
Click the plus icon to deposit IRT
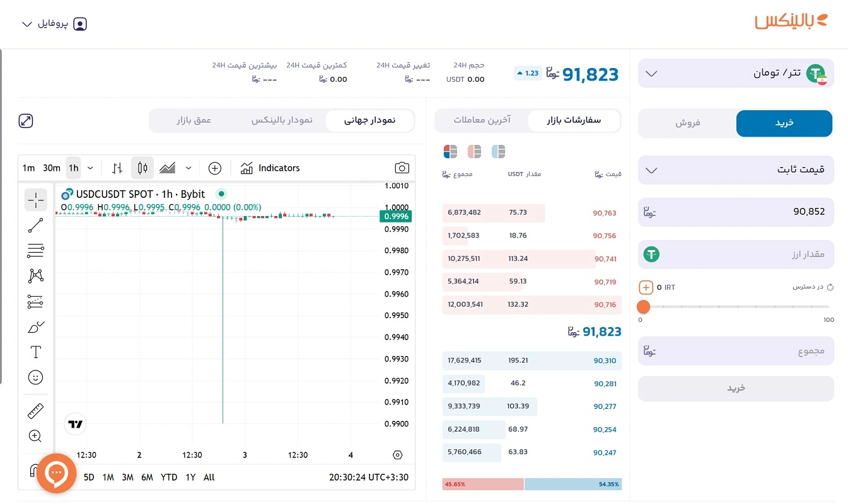[x=646, y=287]
